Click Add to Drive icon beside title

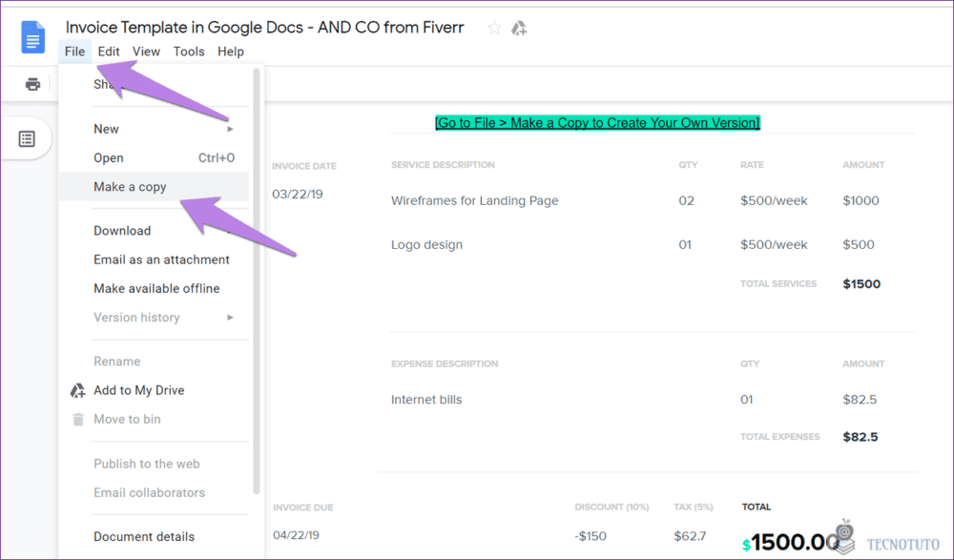[x=518, y=28]
